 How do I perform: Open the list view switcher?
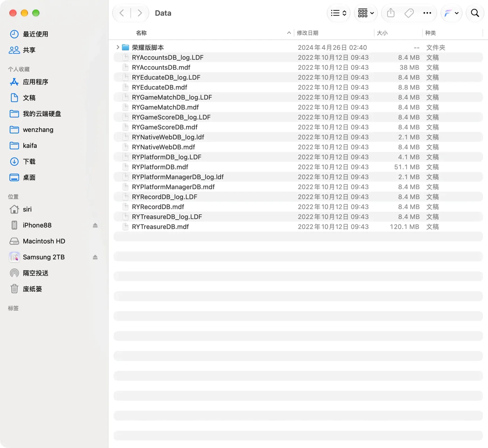coord(338,13)
